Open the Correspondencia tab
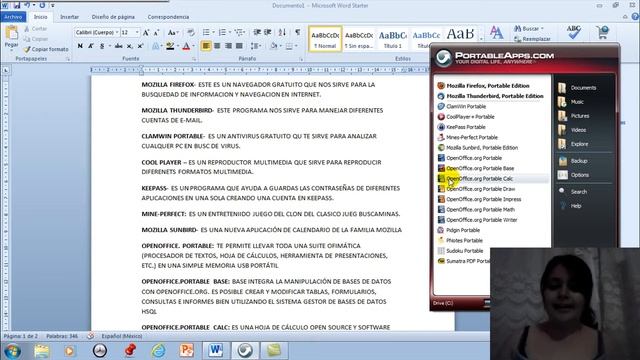Image resolution: width=640 pixels, height=360 pixels. [x=168, y=17]
